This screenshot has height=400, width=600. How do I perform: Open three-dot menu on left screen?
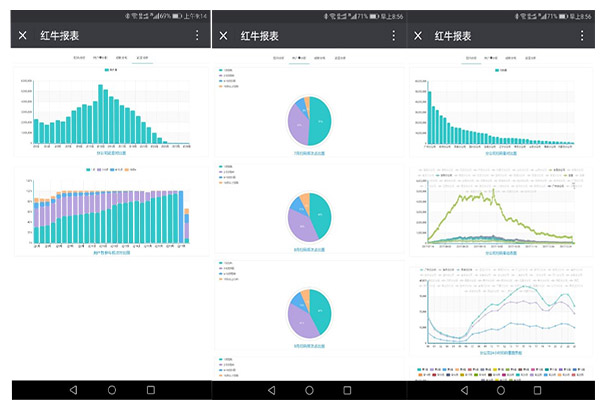tap(197, 35)
